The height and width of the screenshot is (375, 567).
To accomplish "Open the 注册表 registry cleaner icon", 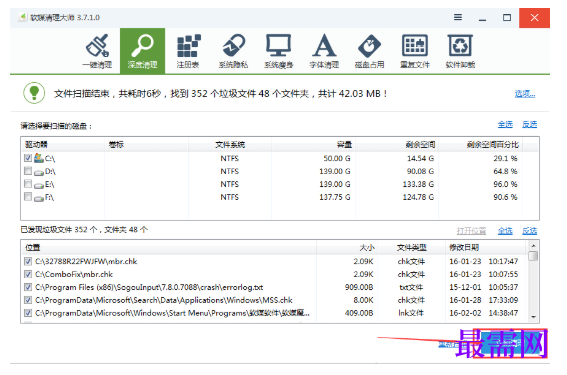I will (188, 51).
